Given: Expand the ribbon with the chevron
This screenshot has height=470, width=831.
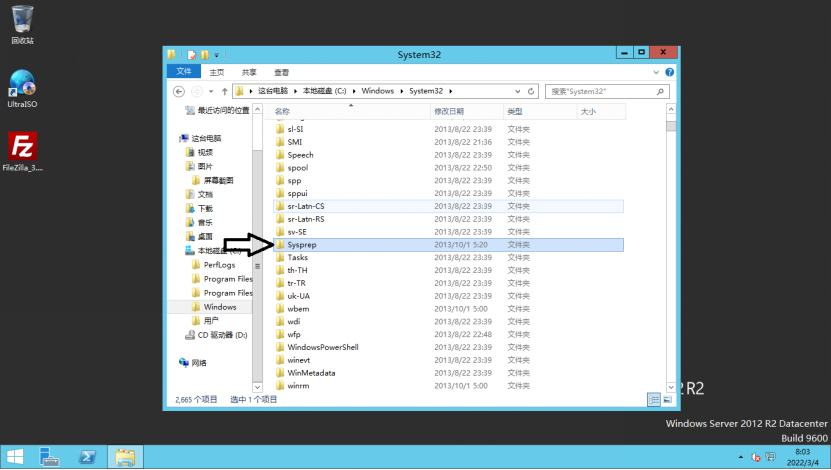Looking at the screenshot, I should [656, 72].
